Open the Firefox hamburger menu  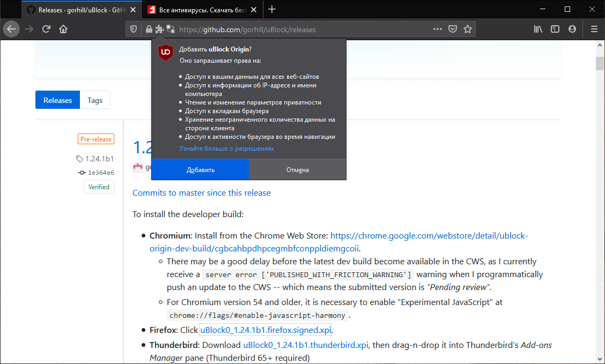pos(594,29)
